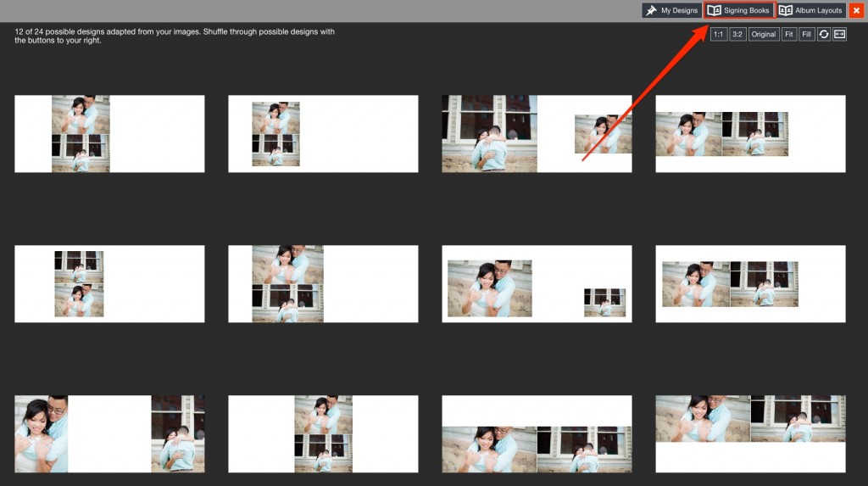Pick third-row design with photos at both edges

click(109, 434)
